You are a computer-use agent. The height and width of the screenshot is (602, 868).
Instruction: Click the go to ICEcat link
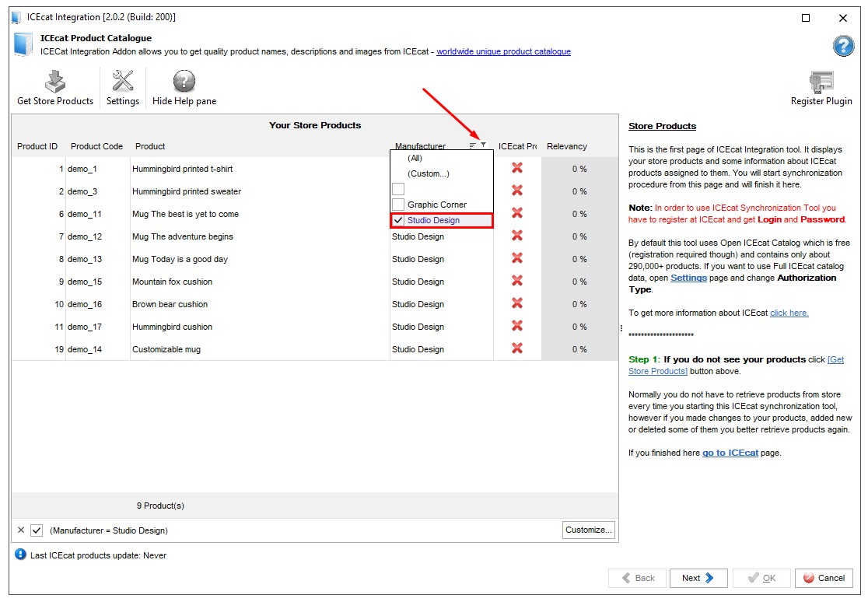tap(730, 453)
